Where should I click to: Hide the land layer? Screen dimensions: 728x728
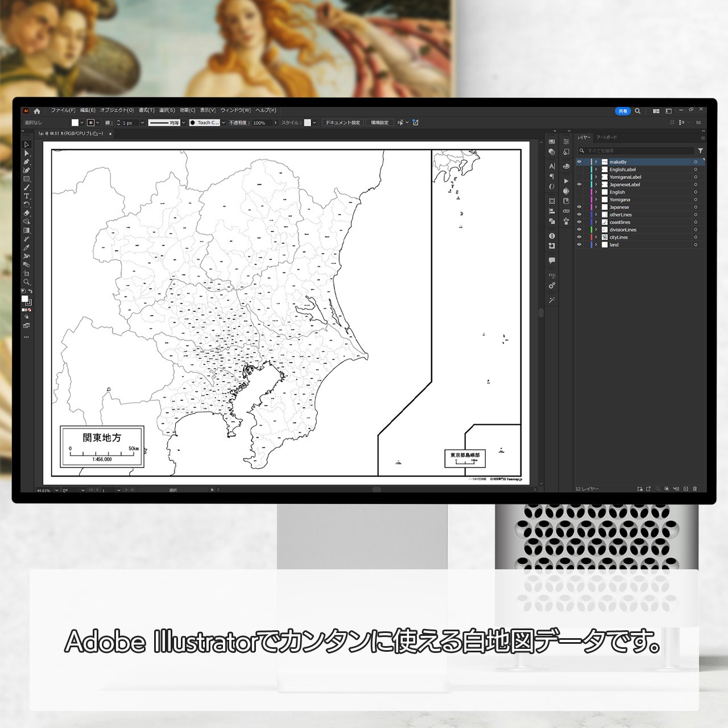tap(579, 245)
